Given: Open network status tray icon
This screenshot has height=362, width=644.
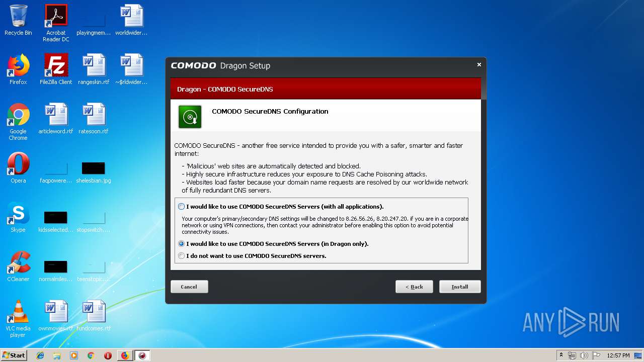Looking at the screenshot, I should point(572,355).
